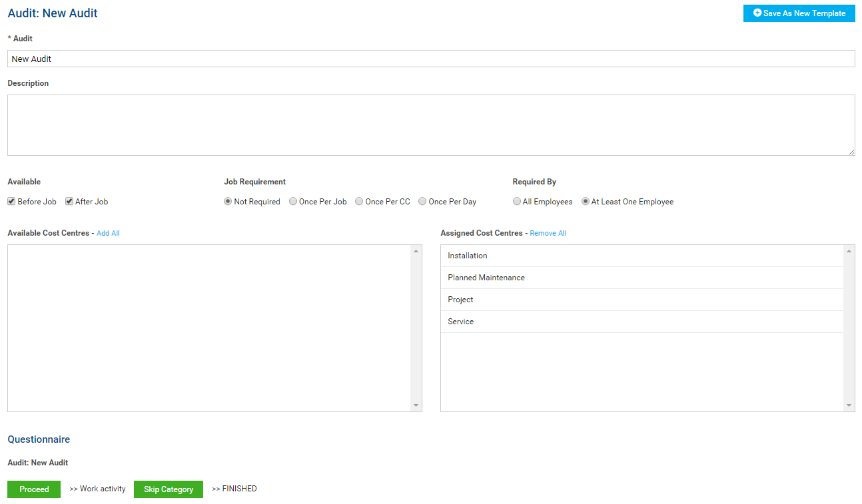Click the down scrollbar arrow on Assigned Cost Centres

click(849, 405)
